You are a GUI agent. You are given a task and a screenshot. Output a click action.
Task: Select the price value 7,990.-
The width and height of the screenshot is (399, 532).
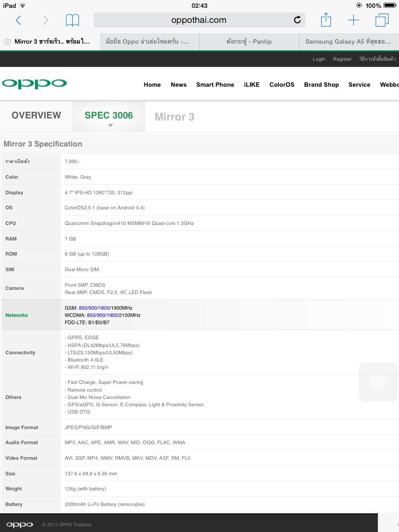pyautogui.click(x=72, y=162)
